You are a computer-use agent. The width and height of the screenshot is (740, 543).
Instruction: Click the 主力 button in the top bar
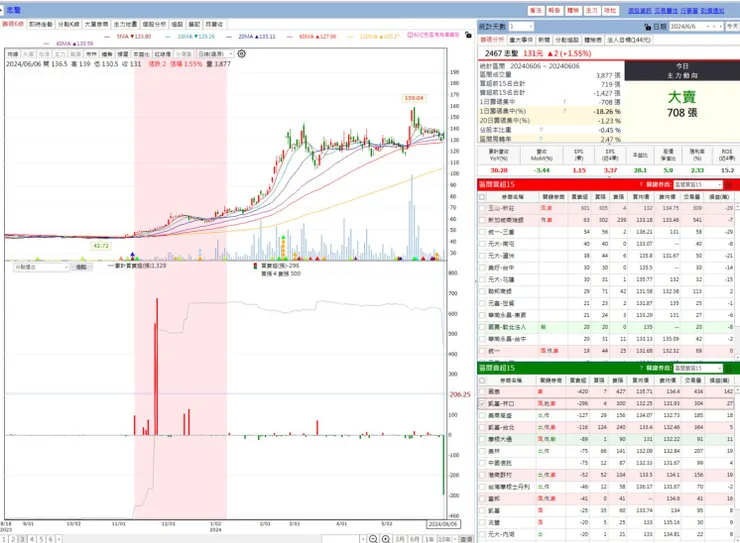coord(592,10)
